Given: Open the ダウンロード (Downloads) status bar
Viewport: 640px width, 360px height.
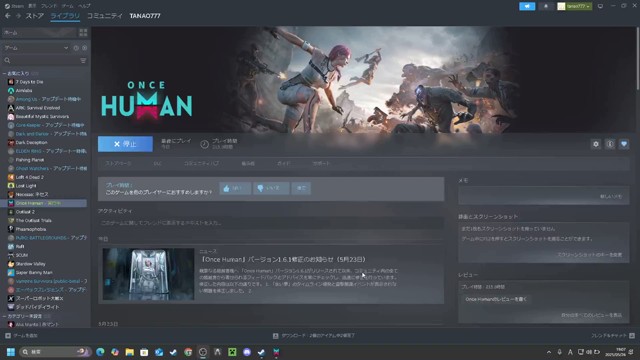Looking at the screenshot, I should click(313, 336).
